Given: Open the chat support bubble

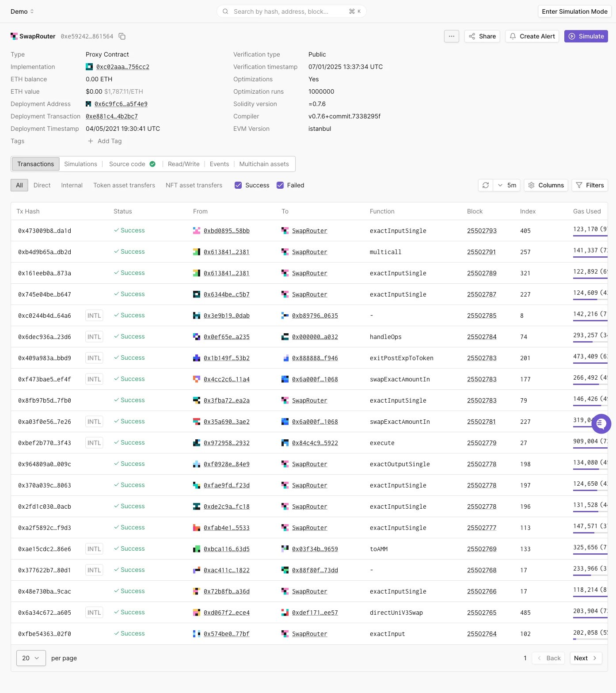Looking at the screenshot, I should (601, 424).
